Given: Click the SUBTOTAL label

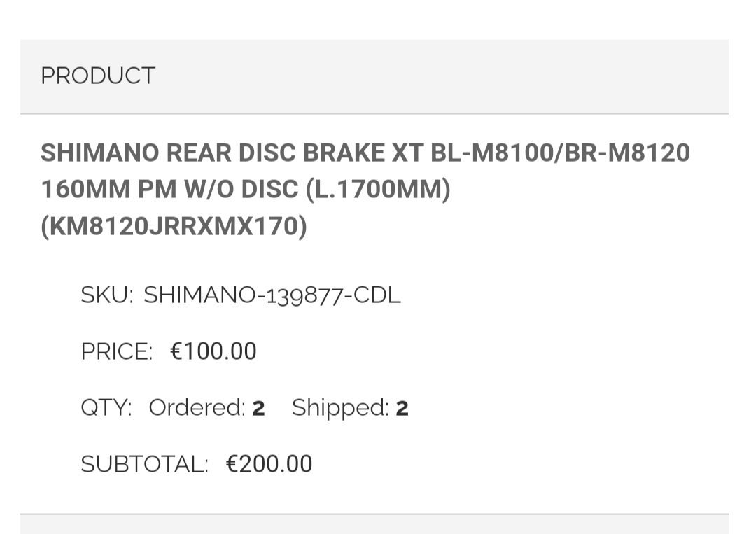Looking at the screenshot, I should click(144, 463).
